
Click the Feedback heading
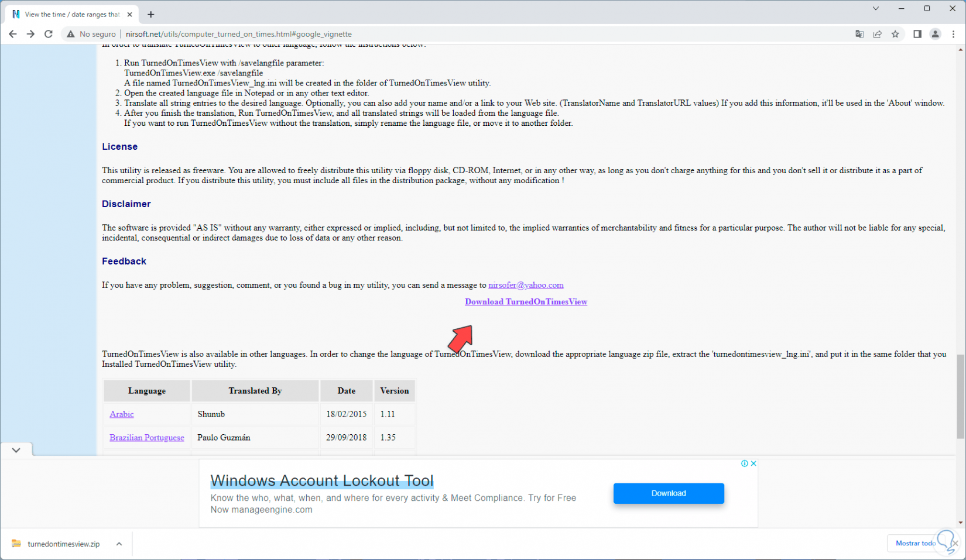point(124,262)
